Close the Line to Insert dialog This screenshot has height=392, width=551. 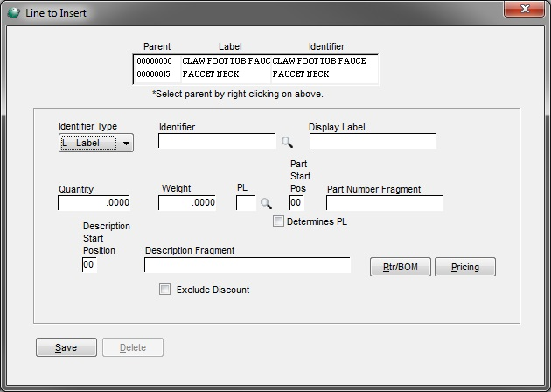pos(525,9)
